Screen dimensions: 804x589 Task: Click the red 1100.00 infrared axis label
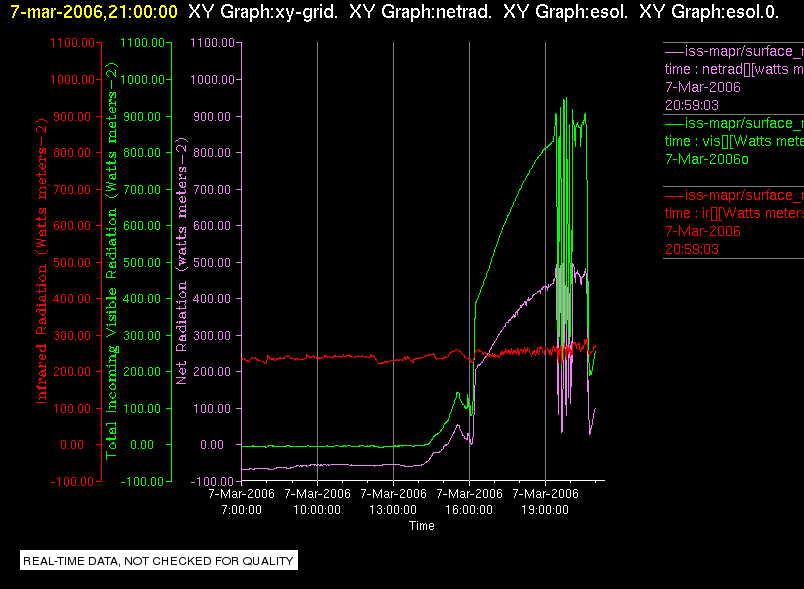click(x=72, y=43)
